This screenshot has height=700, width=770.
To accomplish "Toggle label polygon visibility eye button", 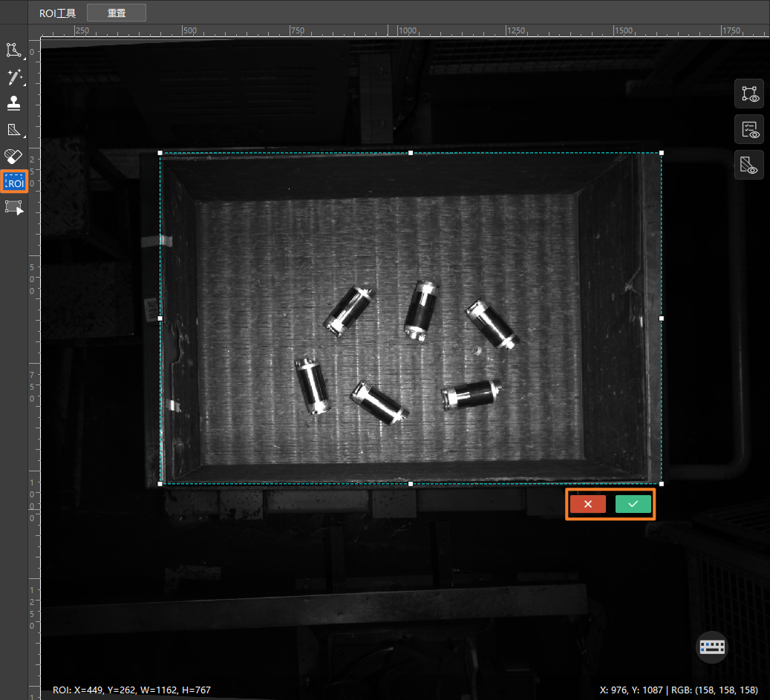I will click(749, 94).
